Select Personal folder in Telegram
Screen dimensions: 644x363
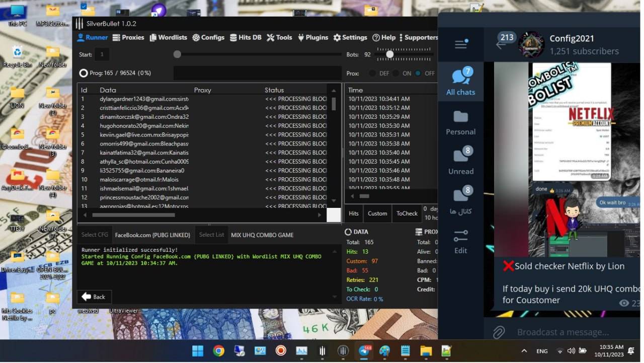click(x=461, y=123)
